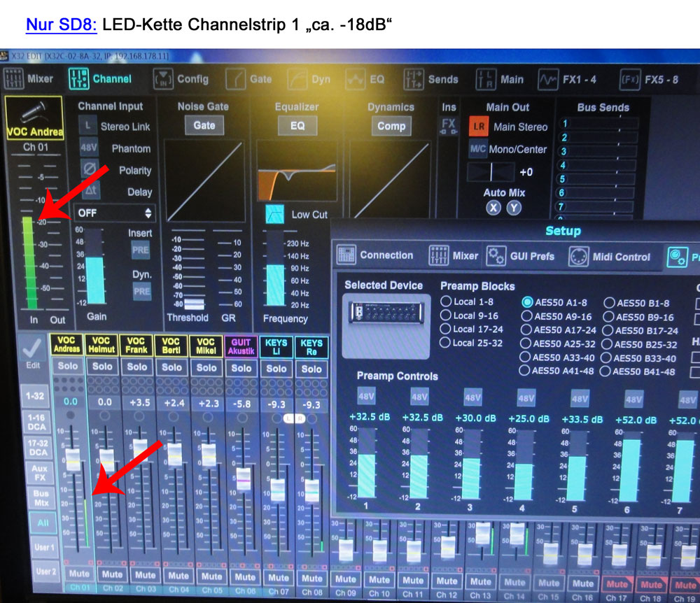Click the Nur SD8 link
The width and height of the screenshot is (700, 603).
click(x=61, y=24)
